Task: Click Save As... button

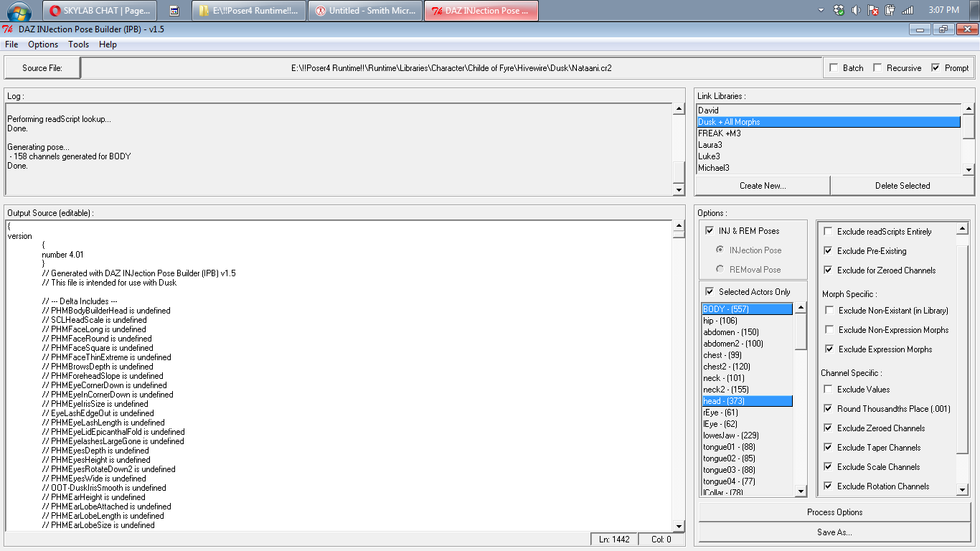Action: click(834, 532)
